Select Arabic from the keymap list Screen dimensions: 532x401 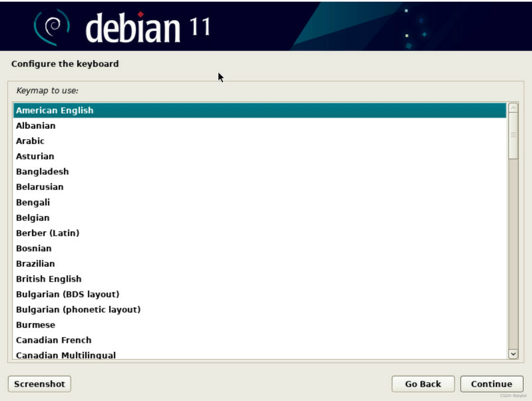(x=30, y=141)
